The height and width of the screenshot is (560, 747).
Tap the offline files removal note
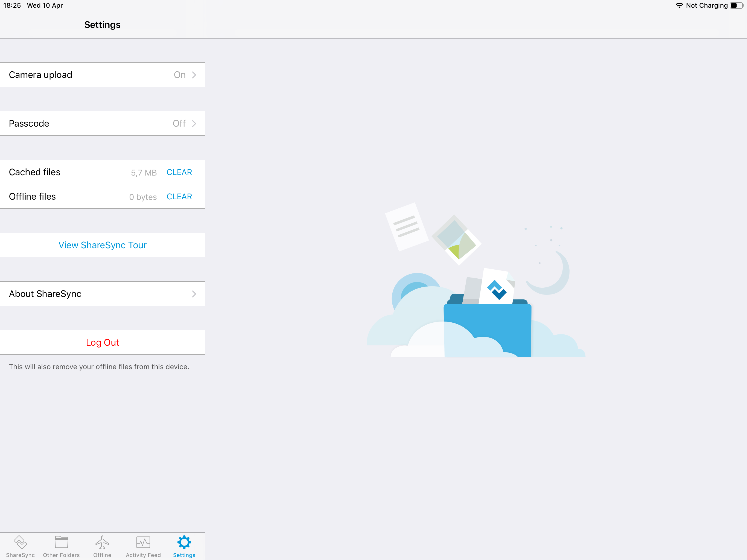point(99,366)
